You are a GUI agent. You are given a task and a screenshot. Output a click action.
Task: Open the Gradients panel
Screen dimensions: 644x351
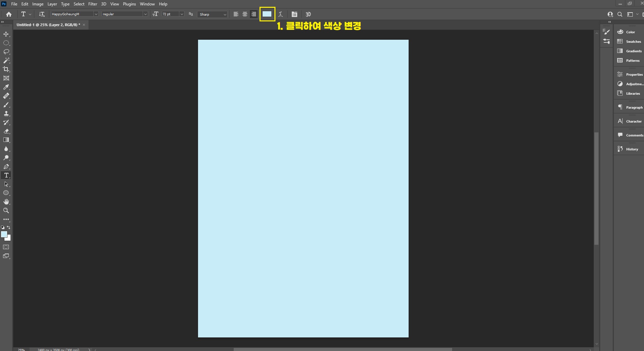[x=629, y=51]
